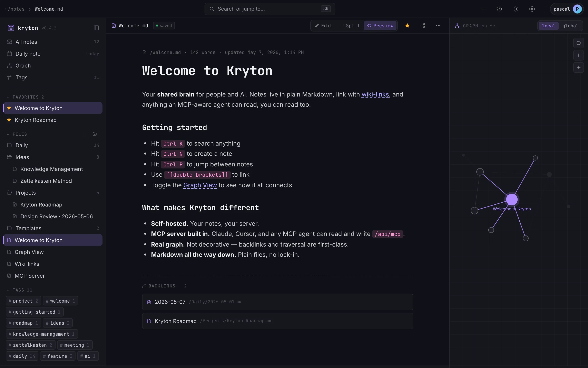Expand the Templates folder
This screenshot has width=588, height=368.
pos(53,228)
